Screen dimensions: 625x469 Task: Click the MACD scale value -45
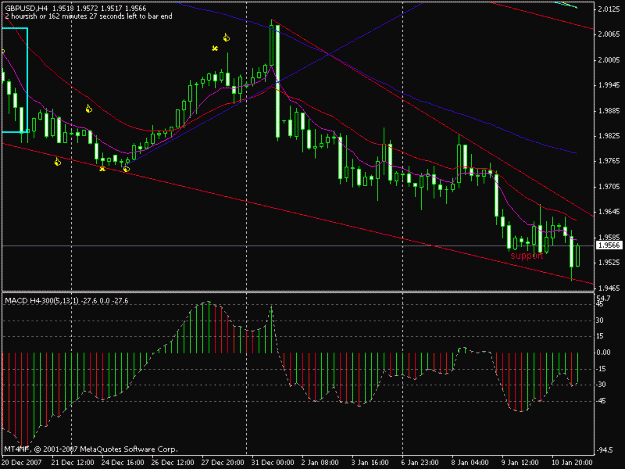point(601,400)
